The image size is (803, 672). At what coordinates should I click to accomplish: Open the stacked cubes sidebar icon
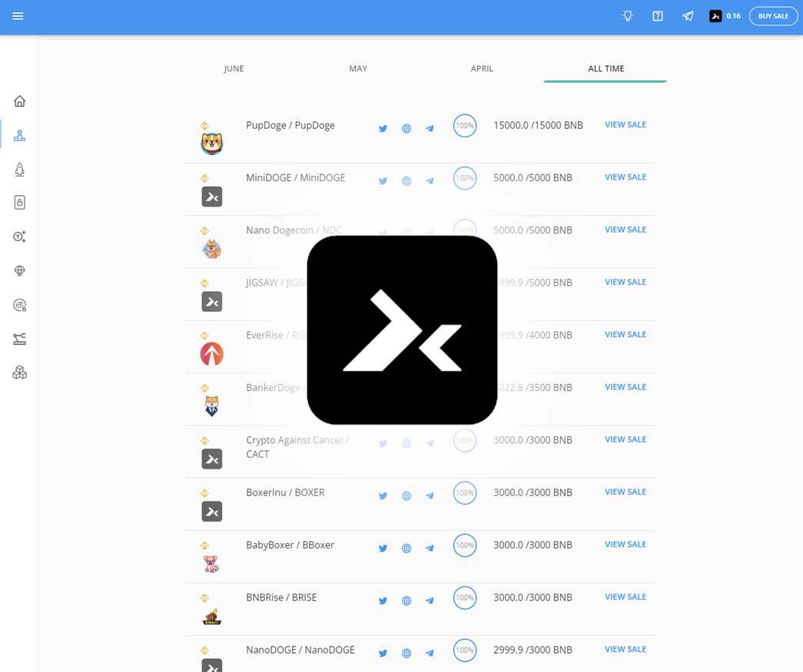[19, 372]
